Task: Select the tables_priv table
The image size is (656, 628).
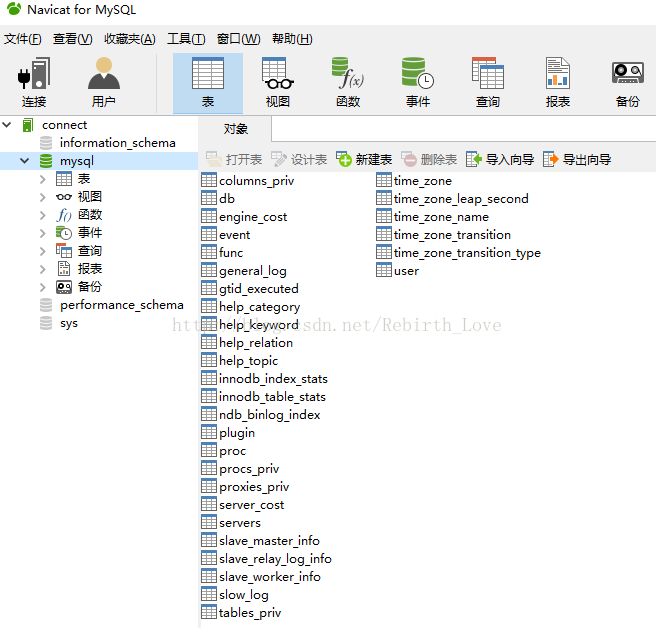Action: pos(241,613)
